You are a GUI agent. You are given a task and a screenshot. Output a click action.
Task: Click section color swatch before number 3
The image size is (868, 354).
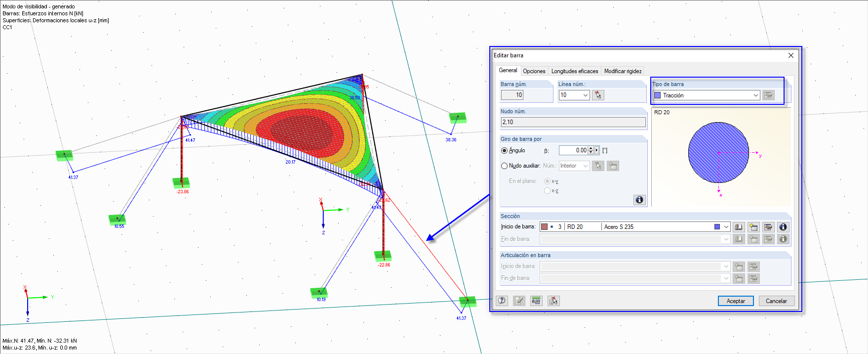pyautogui.click(x=545, y=227)
